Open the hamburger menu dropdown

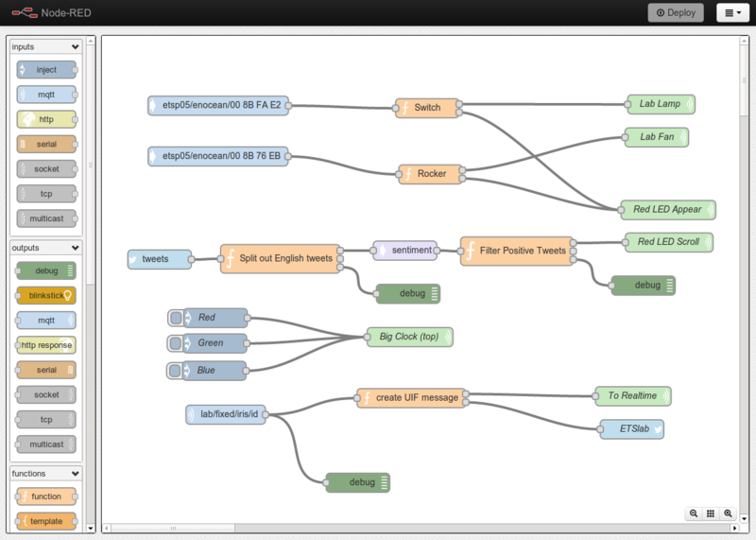point(733,12)
